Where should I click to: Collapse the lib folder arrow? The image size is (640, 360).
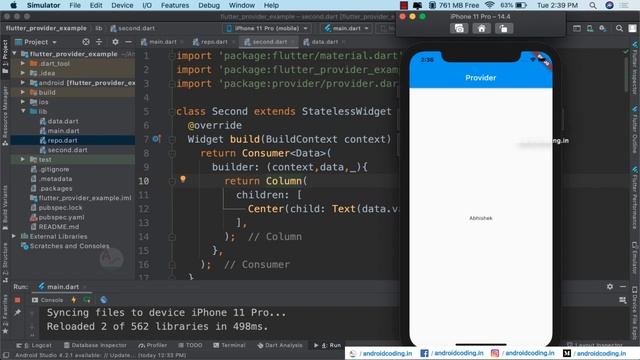point(23,111)
